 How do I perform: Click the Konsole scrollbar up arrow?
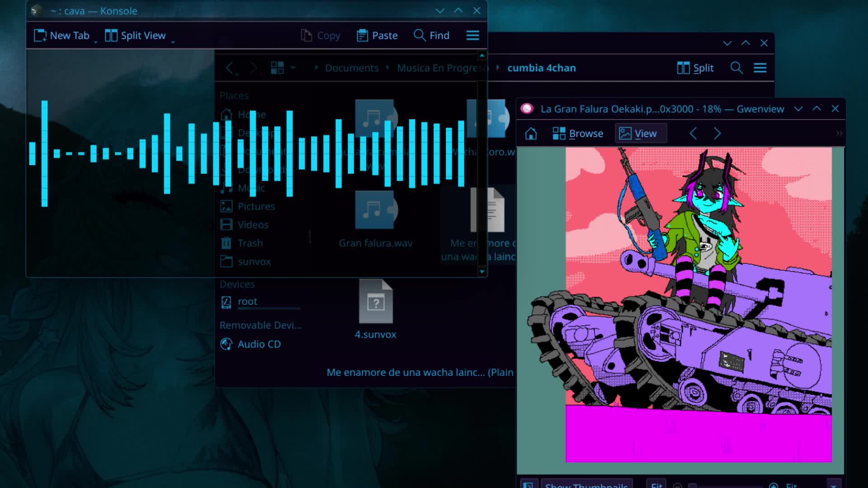[x=482, y=56]
